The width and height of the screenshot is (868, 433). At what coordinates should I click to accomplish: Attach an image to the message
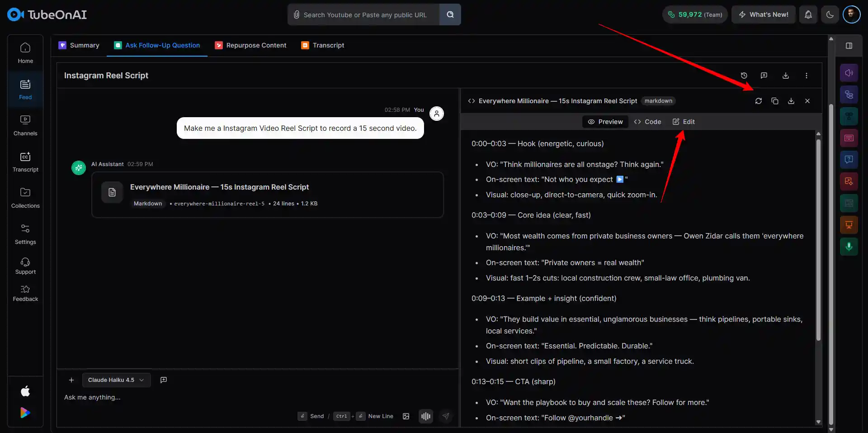tap(406, 416)
